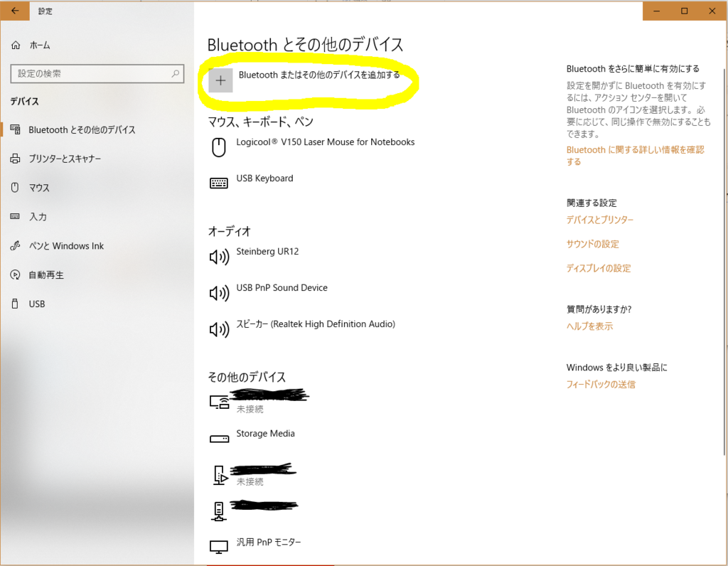
Task: Select Logicool V150 Laser Mouse entry
Action: pyautogui.click(x=325, y=142)
